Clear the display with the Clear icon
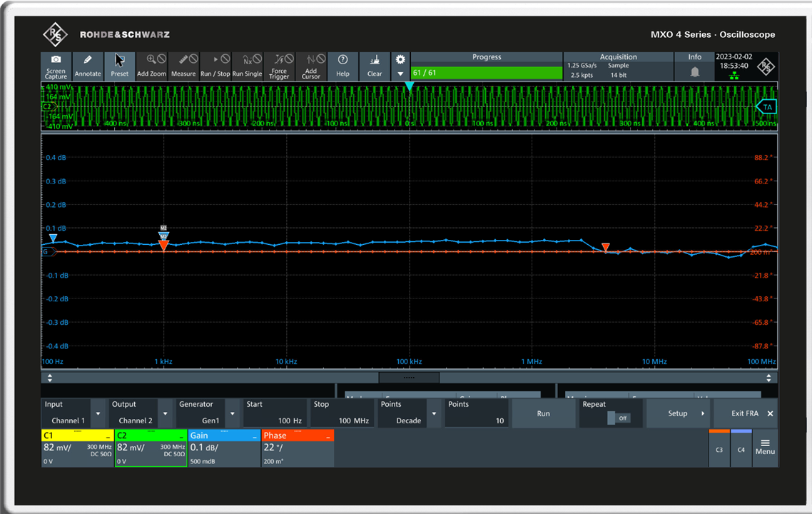Viewport: 812px width, 514px height. 375,66
